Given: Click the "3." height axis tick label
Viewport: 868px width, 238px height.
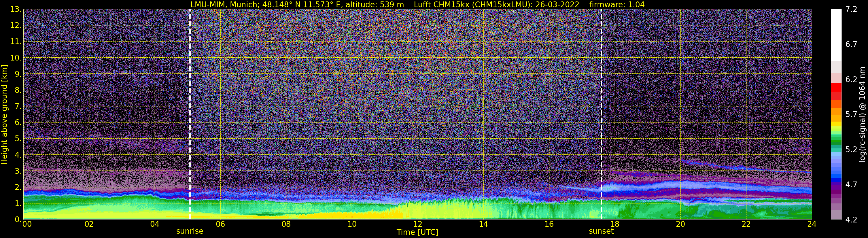Looking at the screenshot, I should click(x=18, y=171).
